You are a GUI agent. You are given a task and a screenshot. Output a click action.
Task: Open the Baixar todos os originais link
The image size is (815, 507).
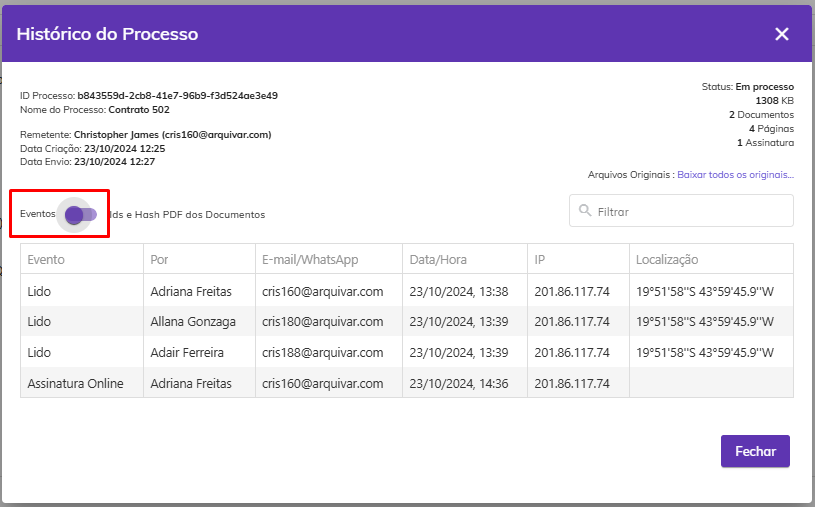735,175
